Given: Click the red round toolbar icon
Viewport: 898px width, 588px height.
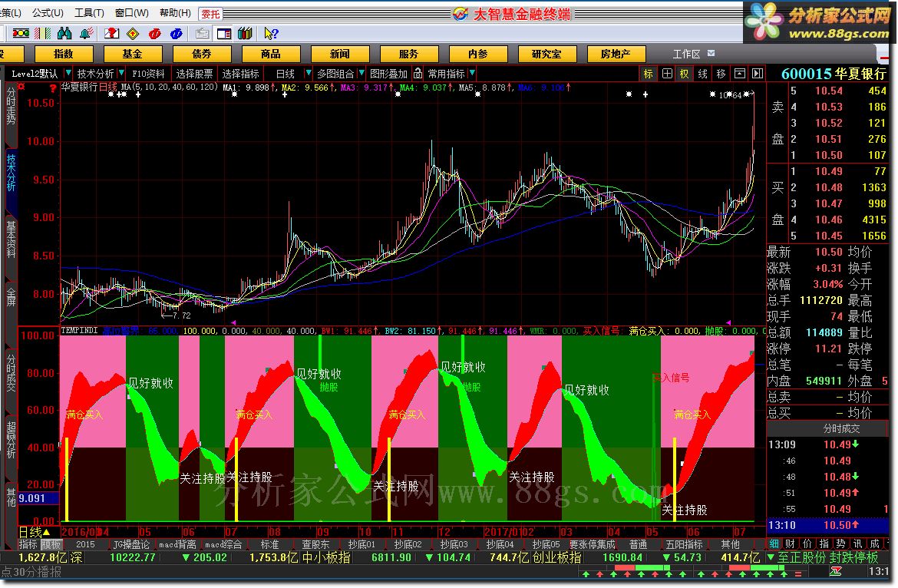Looking at the screenshot, I should pos(154,34).
